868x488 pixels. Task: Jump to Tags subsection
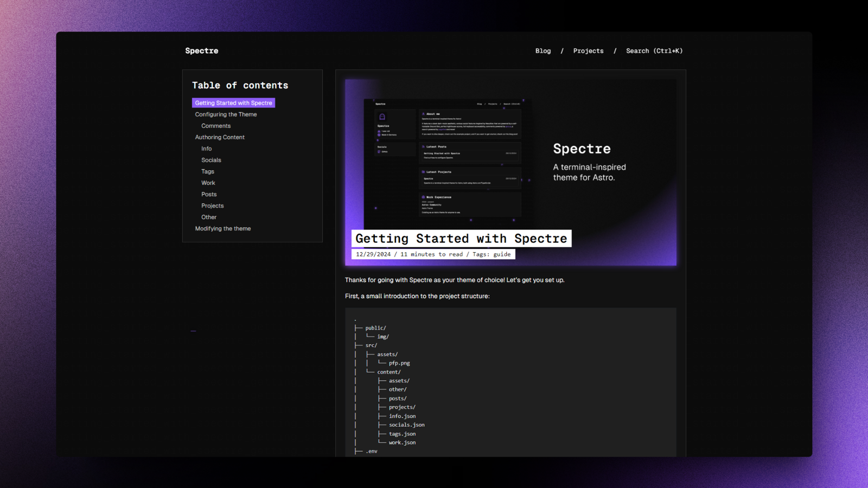pos(208,171)
